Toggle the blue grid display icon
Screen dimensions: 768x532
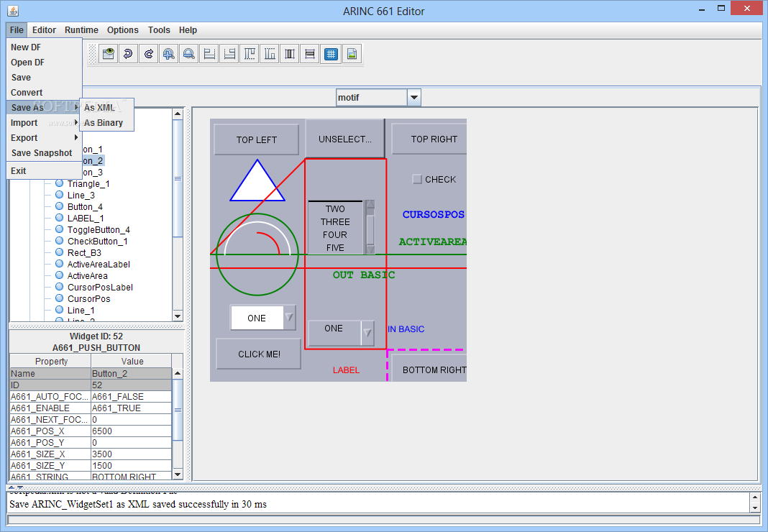[331, 54]
